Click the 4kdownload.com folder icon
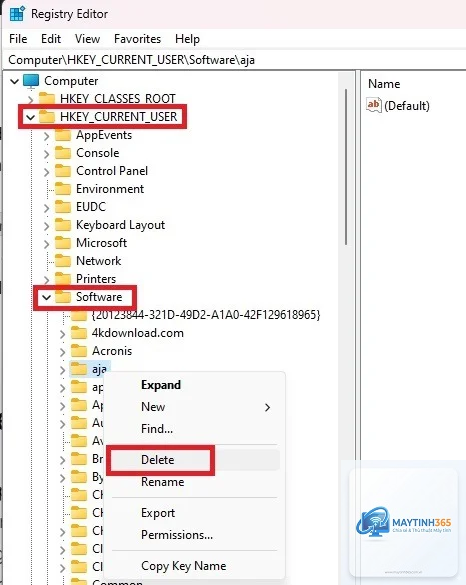The height and width of the screenshot is (585, 466). tap(79, 333)
